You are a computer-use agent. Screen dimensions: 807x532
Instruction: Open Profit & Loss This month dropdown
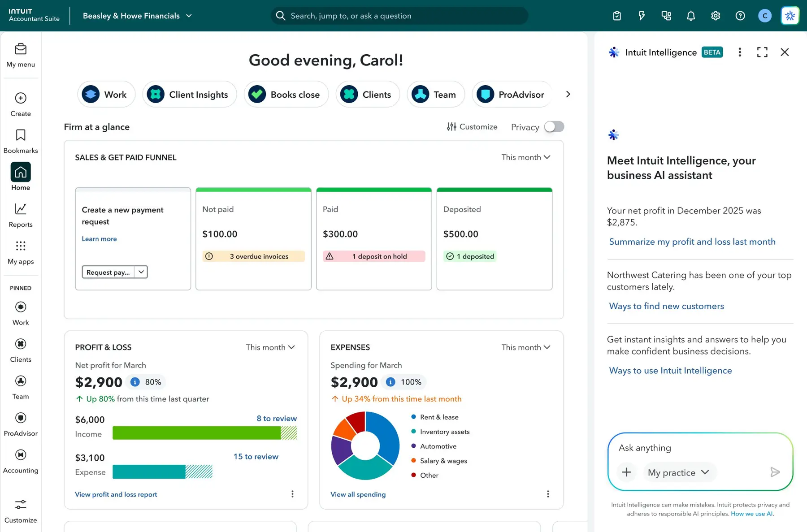[x=270, y=347]
